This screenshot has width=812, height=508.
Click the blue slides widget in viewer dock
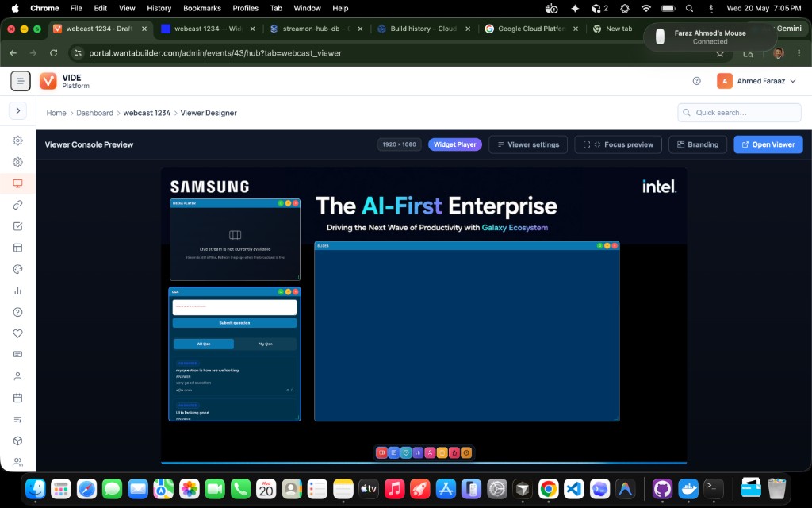click(393, 452)
